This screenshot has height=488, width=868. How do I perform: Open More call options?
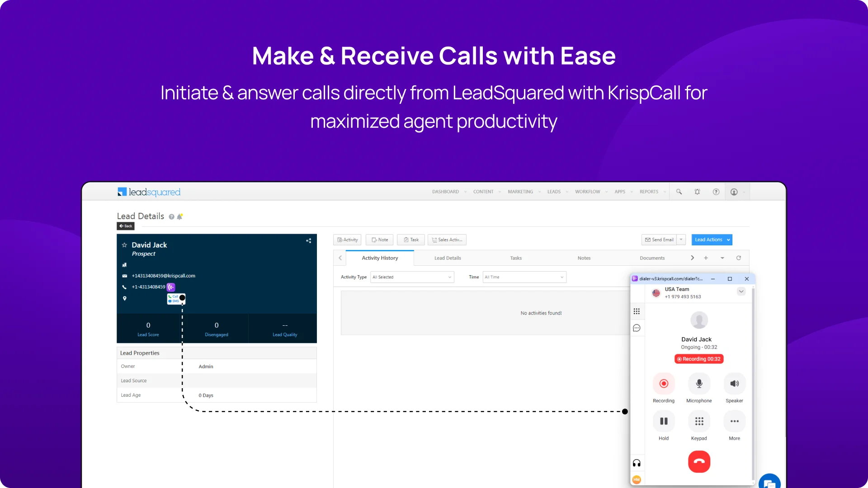pos(735,421)
